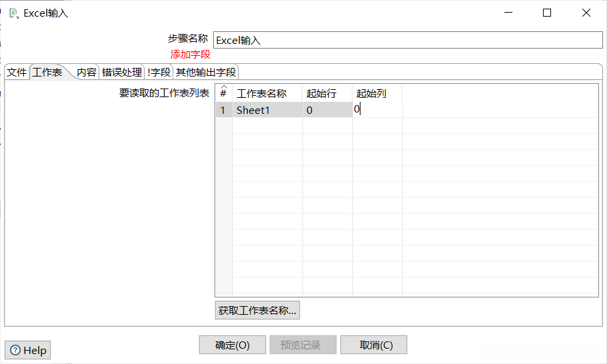
Task: Switch to the 文件 tab
Action: [17, 73]
